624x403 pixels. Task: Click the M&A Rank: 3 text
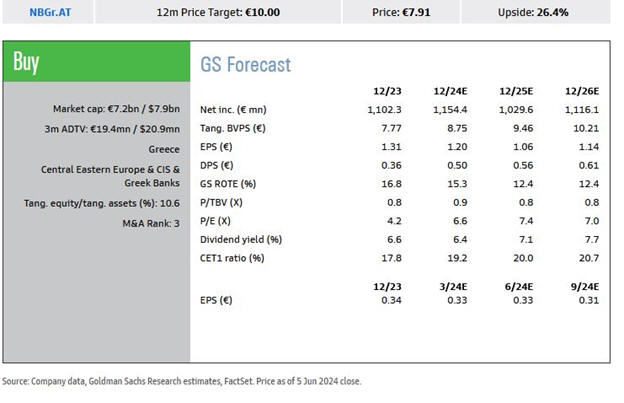pos(156,223)
